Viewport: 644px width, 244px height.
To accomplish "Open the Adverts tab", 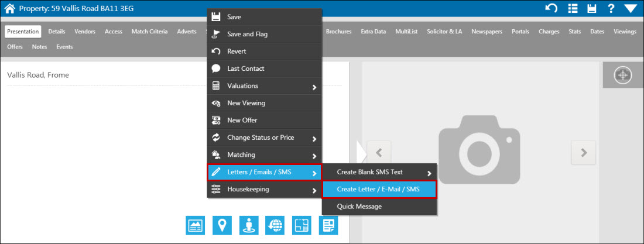I will click(x=187, y=32).
